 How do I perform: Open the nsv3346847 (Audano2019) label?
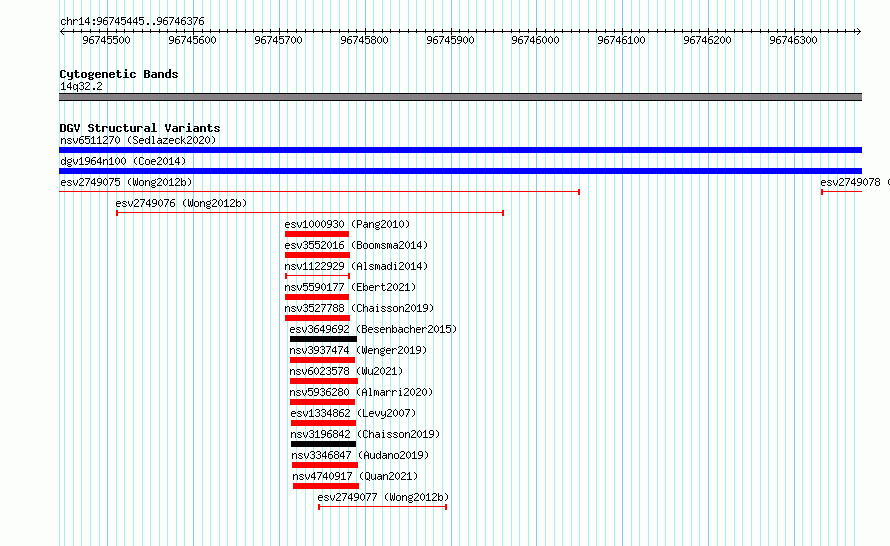point(360,455)
